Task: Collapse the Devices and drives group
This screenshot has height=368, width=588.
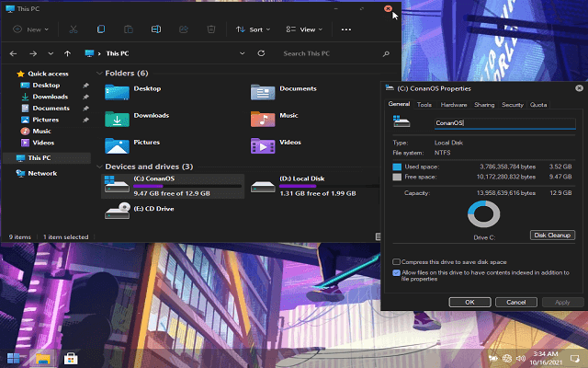Action: 99,167
